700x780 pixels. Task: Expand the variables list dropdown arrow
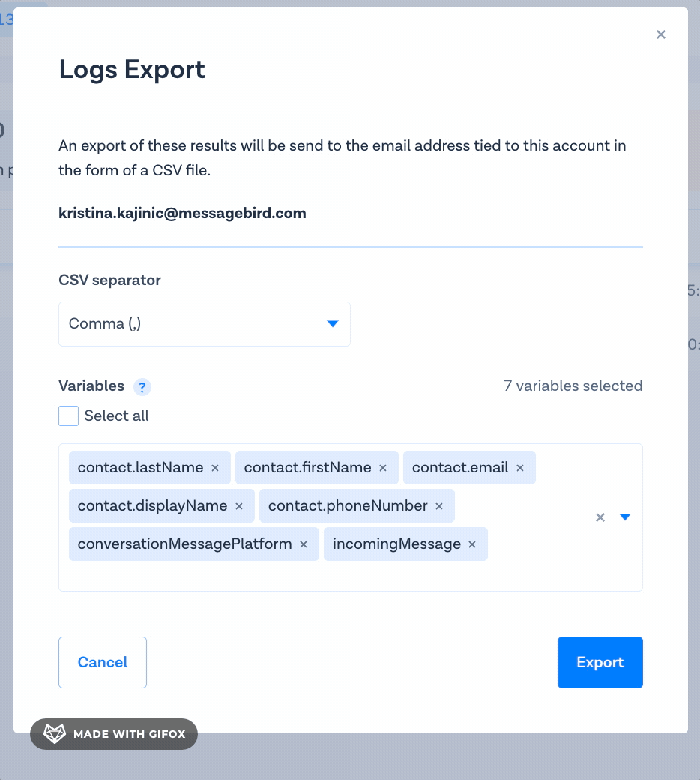[625, 517]
